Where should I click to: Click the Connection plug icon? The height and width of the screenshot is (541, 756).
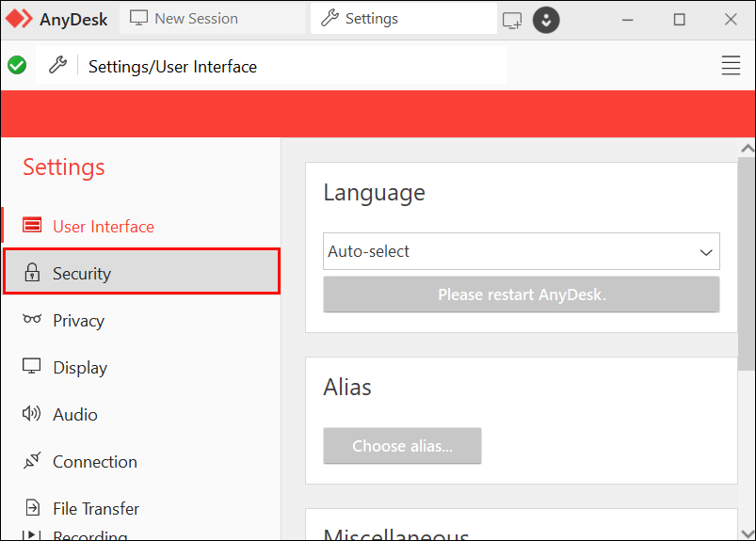(x=32, y=461)
